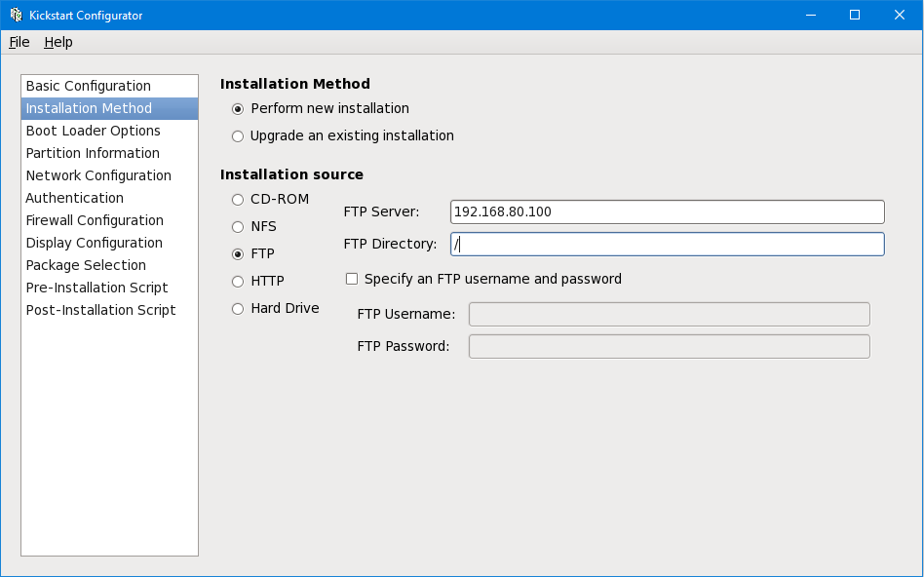Enable Specify an FTP username and password

352,279
